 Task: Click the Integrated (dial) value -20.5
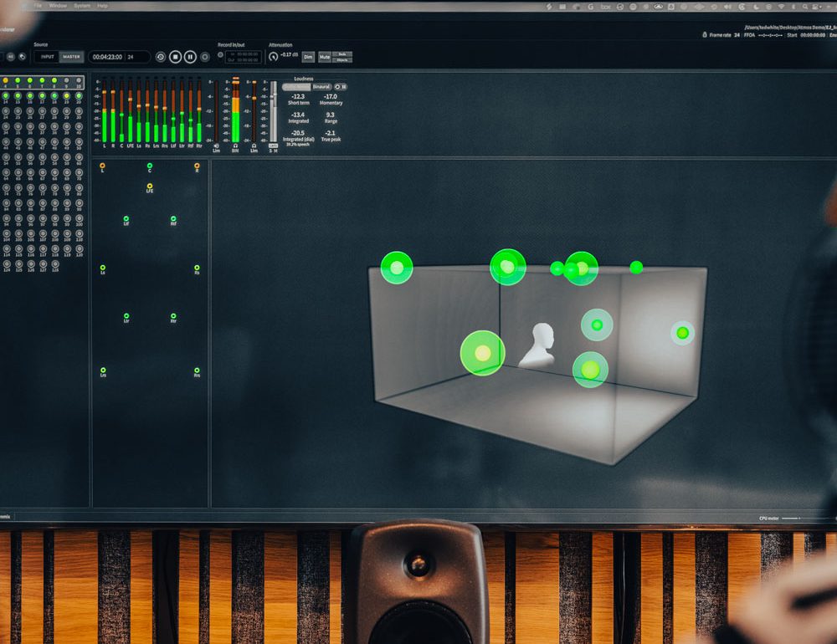[x=298, y=133]
